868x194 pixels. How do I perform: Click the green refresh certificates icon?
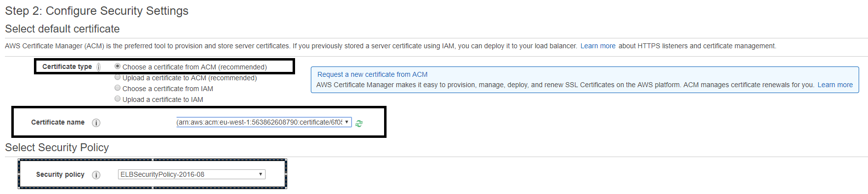pyautogui.click(x=359, y=123)
